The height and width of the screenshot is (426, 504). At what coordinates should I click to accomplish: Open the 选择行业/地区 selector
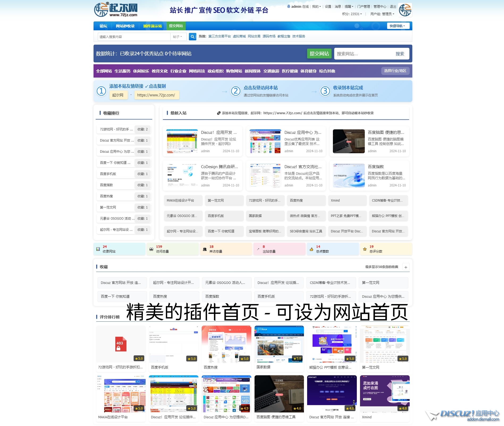pos(395,71)
